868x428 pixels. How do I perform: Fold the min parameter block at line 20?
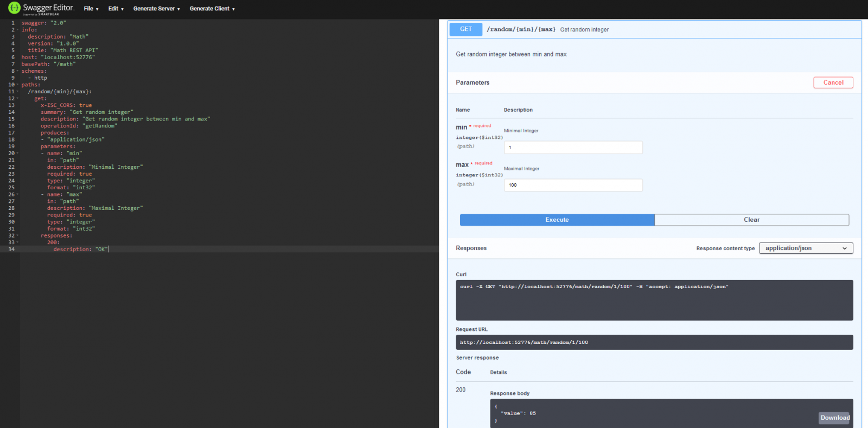coord(17,154)
